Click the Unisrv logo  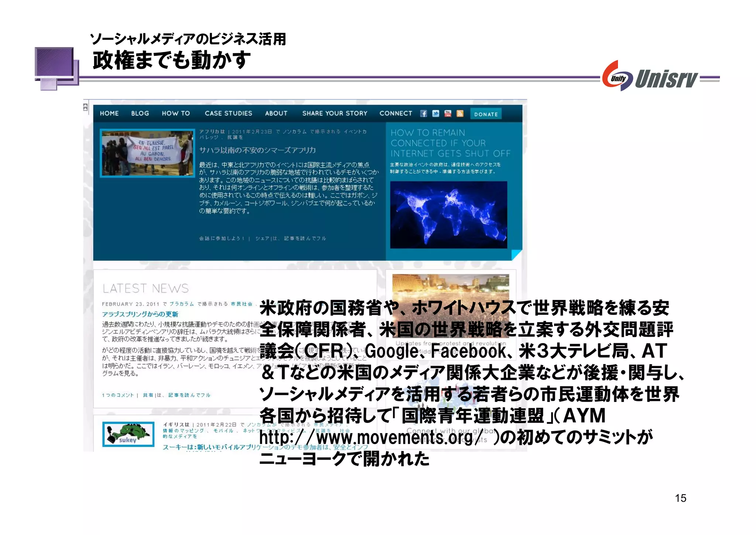[650, 76]
